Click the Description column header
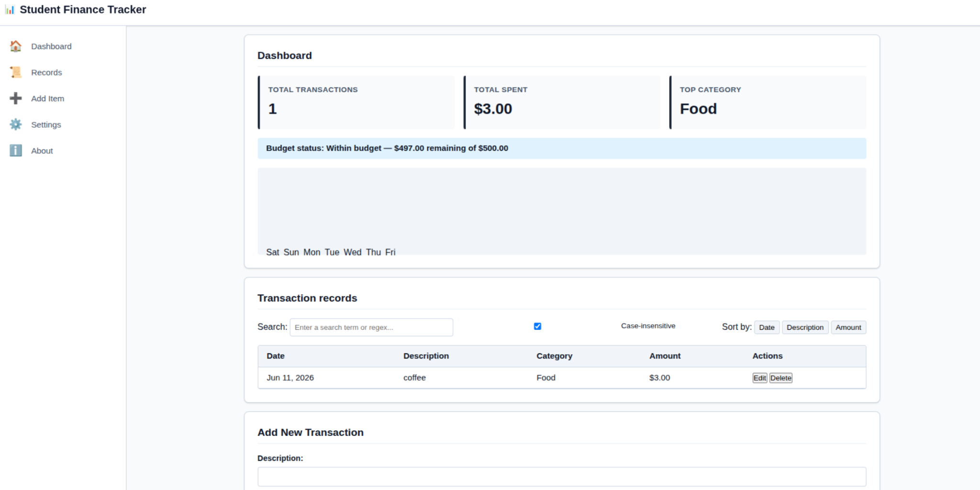 click(426, 356)
